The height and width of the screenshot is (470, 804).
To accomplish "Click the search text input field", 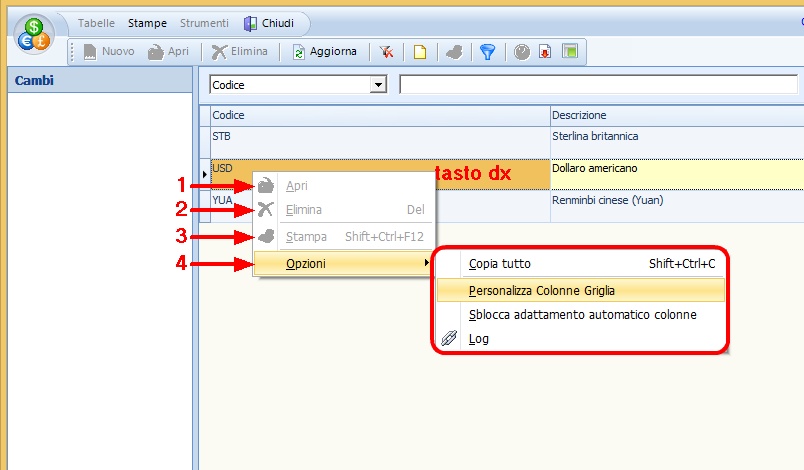I will point(600,85).
